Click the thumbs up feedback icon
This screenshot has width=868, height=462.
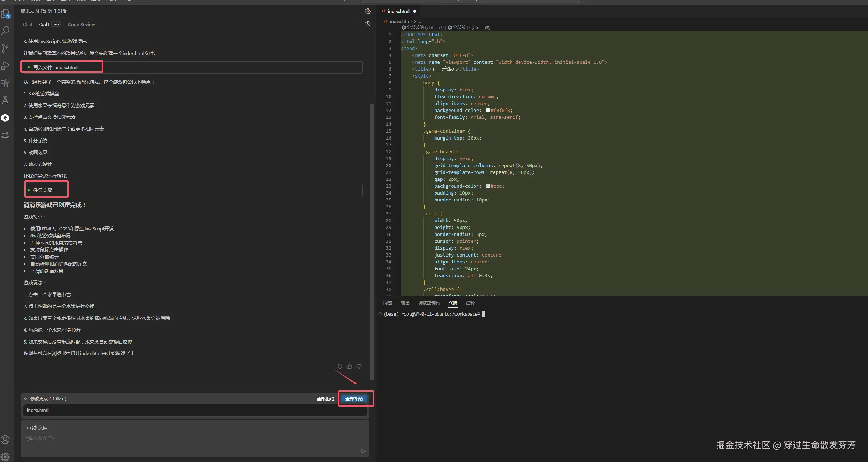coord(349,366)
